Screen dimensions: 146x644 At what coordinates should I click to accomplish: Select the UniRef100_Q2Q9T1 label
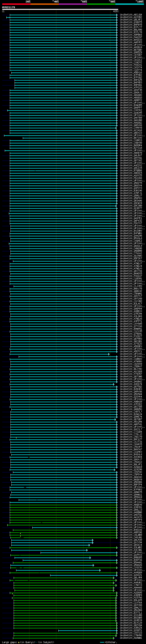(131, 630)
